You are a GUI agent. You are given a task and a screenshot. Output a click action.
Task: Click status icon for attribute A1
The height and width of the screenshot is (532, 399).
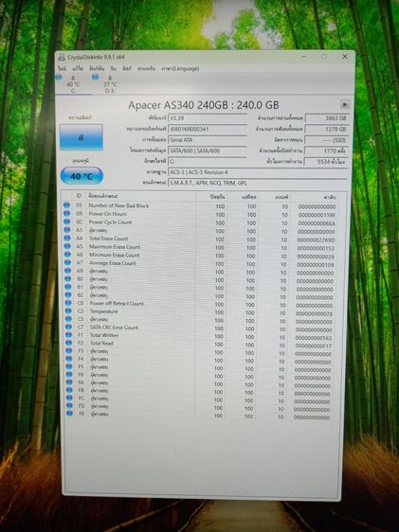point(67,230)
